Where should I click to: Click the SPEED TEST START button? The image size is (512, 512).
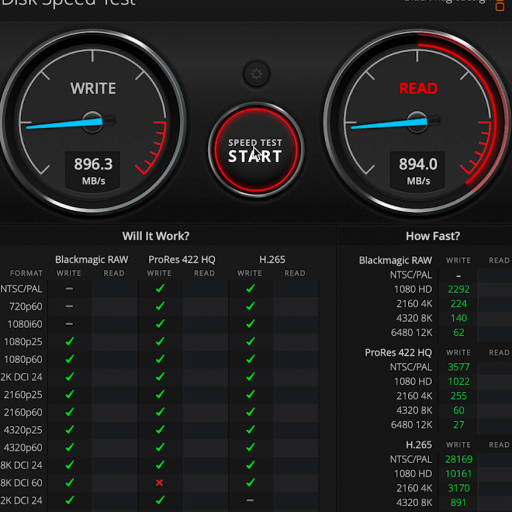256,150
